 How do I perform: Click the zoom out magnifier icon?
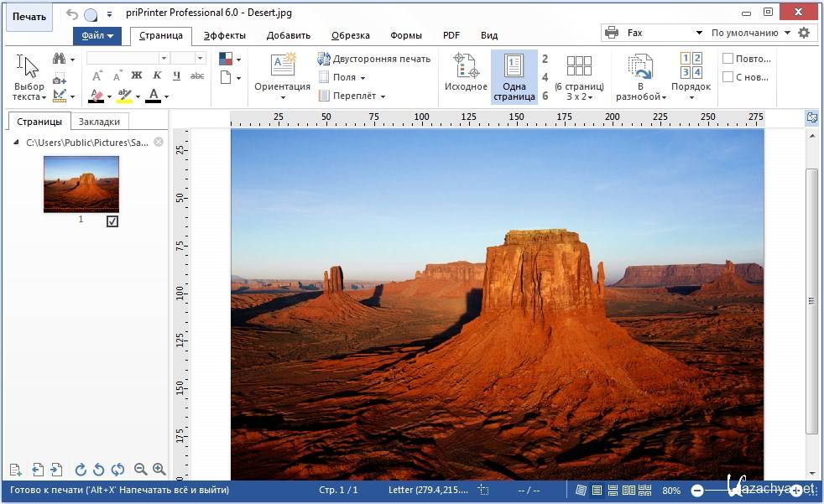pos(140,470)
